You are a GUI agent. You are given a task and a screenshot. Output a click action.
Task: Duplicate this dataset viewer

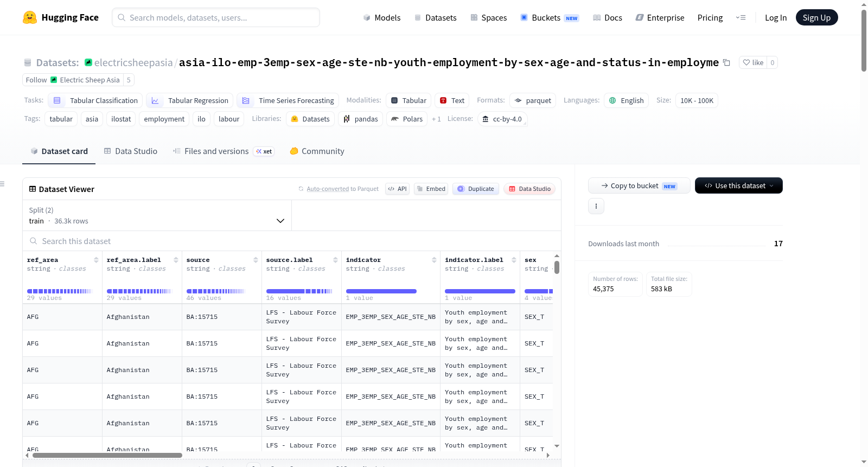[x=476, y=189]
